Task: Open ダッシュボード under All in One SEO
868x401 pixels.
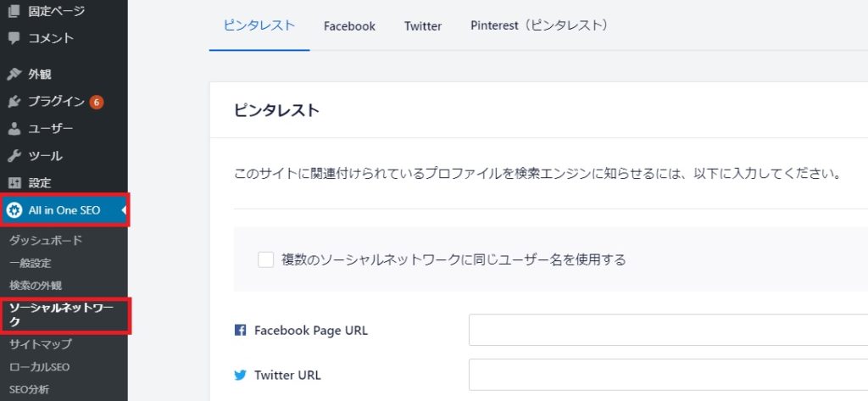Action: tap(46, 240)
